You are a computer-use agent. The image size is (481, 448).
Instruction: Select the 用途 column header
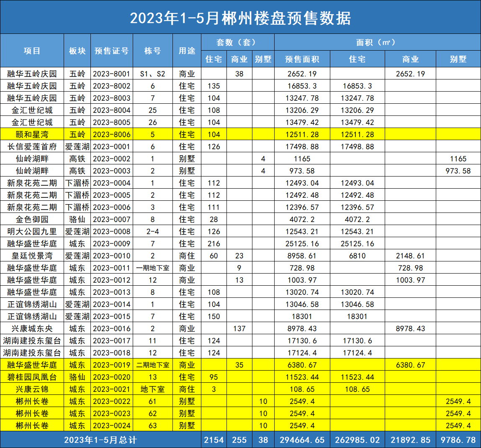coord(187,51)
